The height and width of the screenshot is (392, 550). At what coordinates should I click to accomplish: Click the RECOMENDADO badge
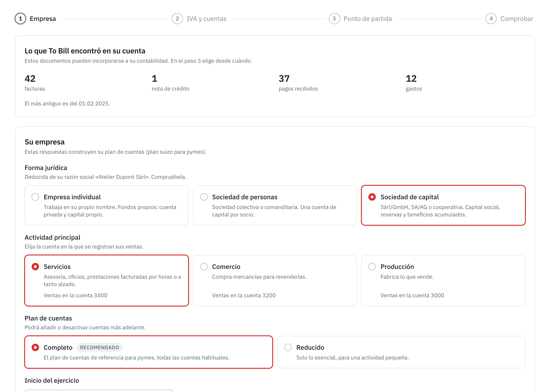click(99, 347)
